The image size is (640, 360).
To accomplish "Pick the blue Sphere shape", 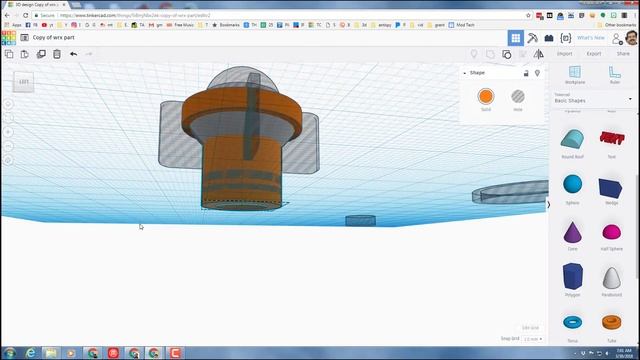I will [573, 184].
